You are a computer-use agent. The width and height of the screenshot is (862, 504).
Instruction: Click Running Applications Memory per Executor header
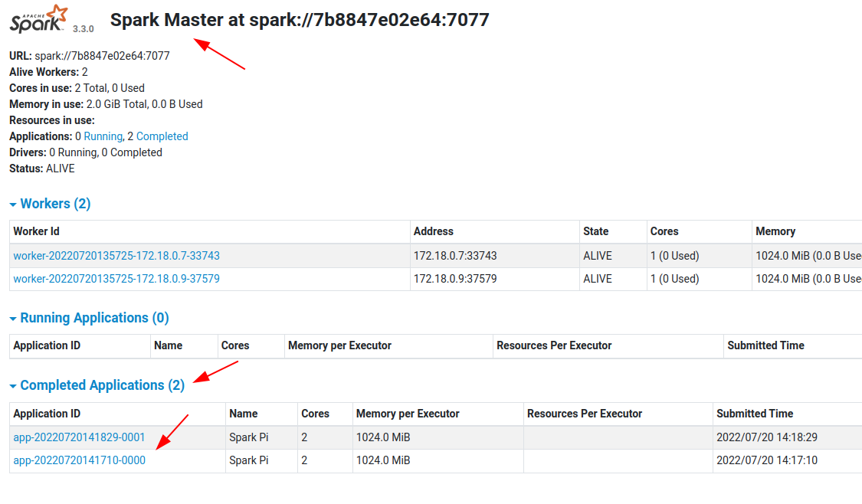tap(339, 345)
